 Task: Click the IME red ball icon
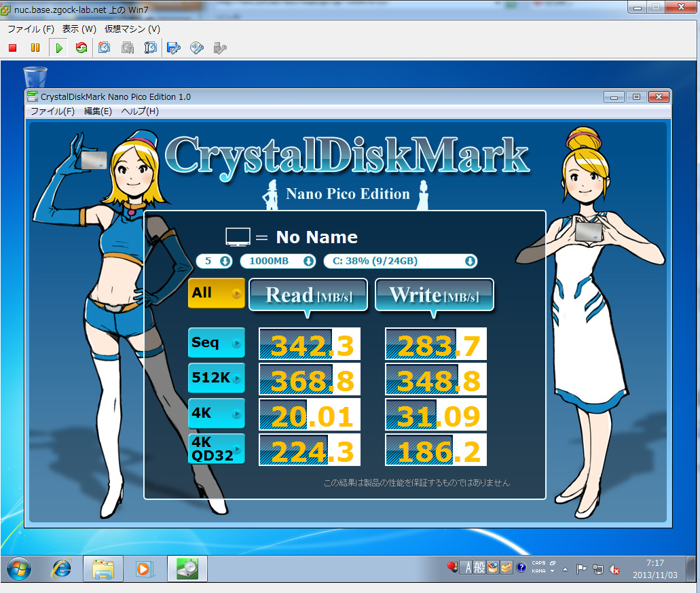(452, 568)
